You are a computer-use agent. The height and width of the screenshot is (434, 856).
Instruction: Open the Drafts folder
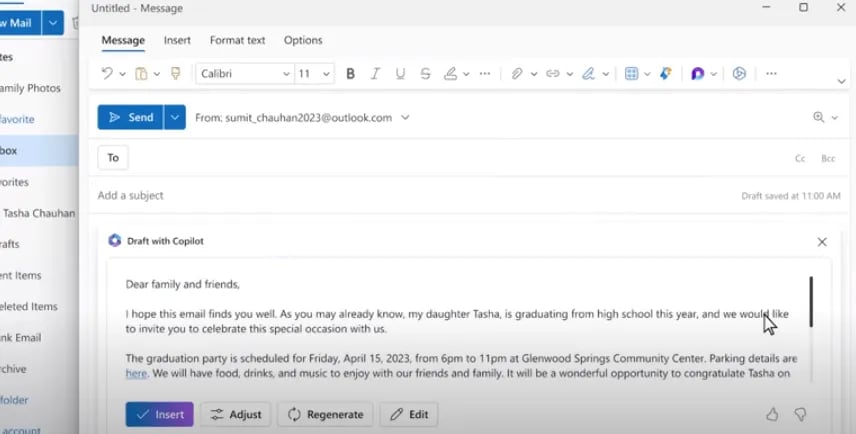point(10,244)
